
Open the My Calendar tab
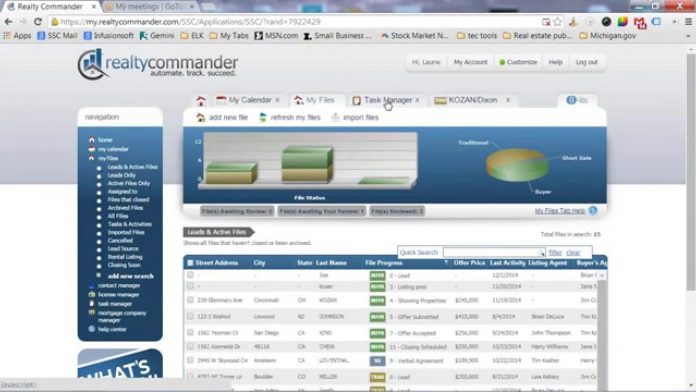click(x=249, y=100)
